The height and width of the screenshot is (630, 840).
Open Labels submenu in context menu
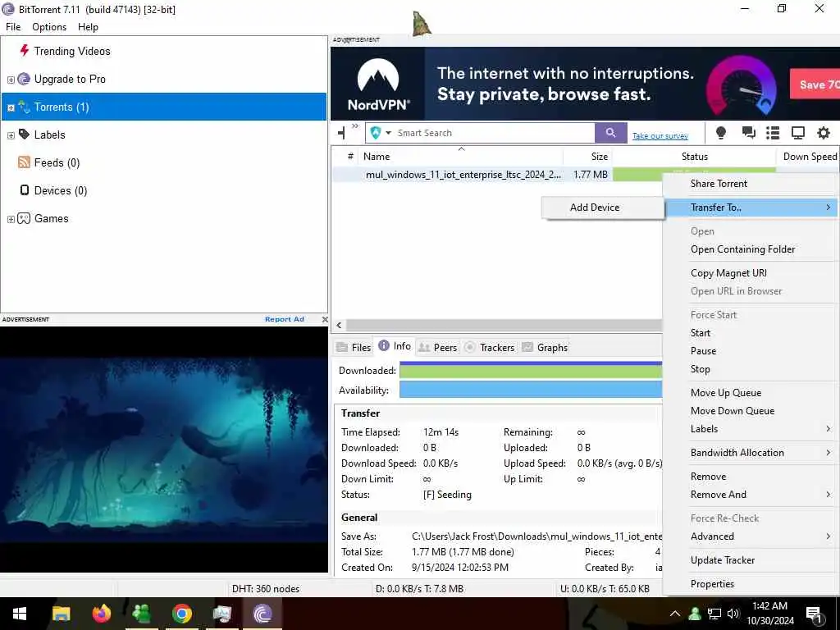tap(751, 428)
